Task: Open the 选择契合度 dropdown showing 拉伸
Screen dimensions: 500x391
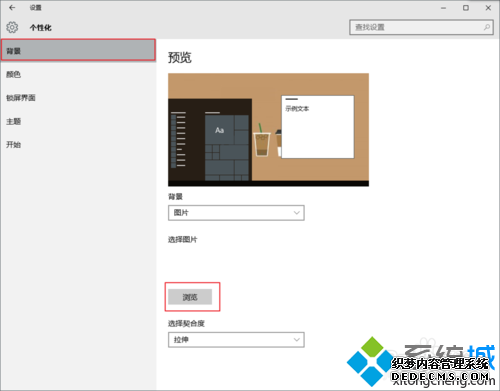Action: pos(236,340)
